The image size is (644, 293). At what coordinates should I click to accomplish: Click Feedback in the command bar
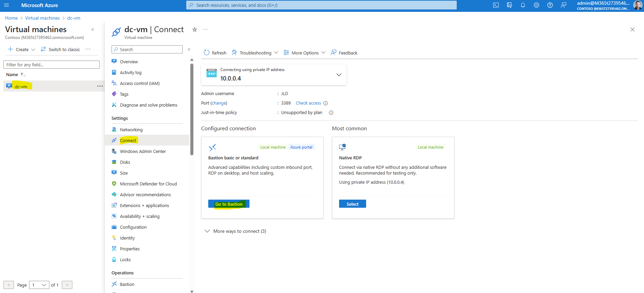pyautogui.click(x=344, y=53)
